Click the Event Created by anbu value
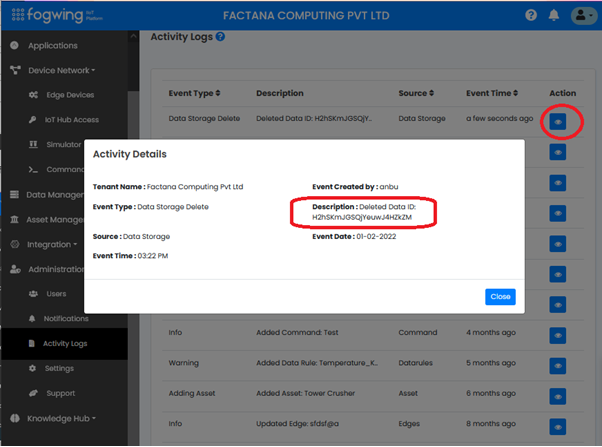The height and width of the screenshot is (447, 602). (389, 187)
